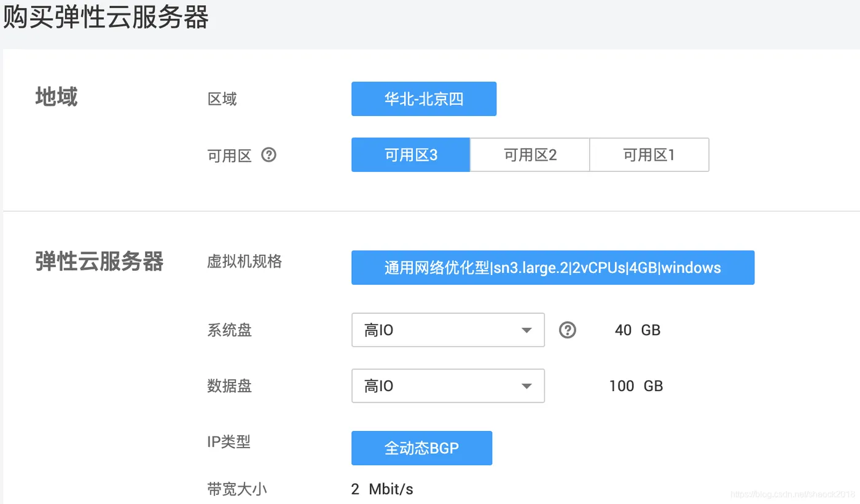The image size is (860, 504).
Task: Click the 购买弹性云服务器 page title
Action: coord(106,17)
